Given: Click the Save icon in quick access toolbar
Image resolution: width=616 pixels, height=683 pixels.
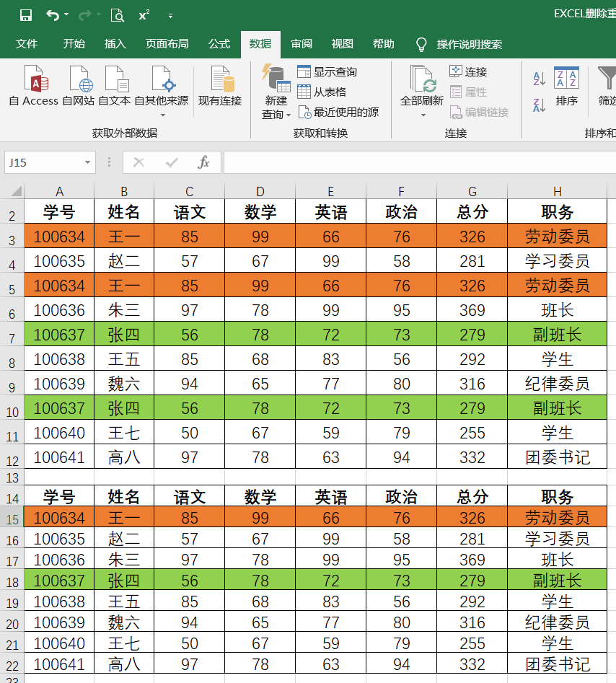Looking at the screenshot, I should point(26,16).
